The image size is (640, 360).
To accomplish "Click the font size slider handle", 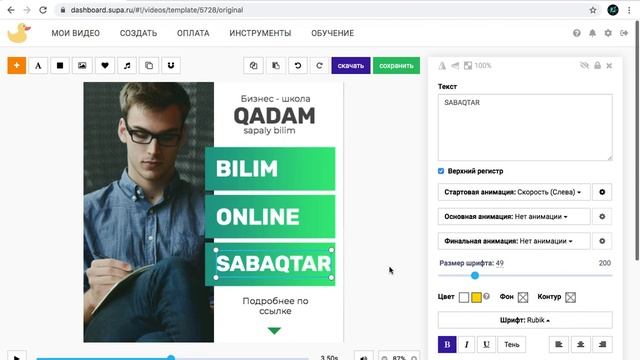I will (x=475, y=276).
